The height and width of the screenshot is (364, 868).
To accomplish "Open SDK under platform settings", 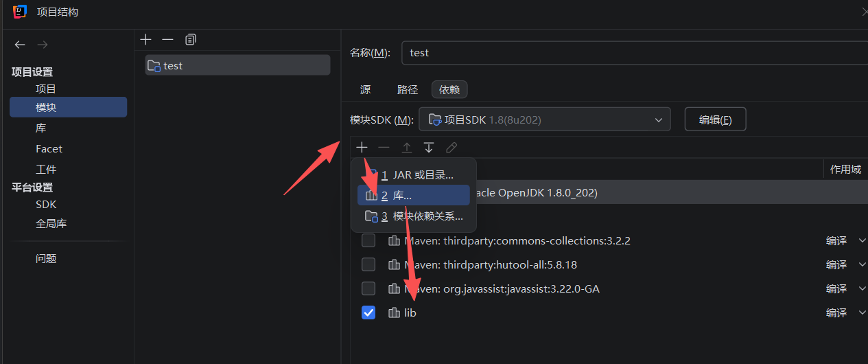I will click(46, 205).
